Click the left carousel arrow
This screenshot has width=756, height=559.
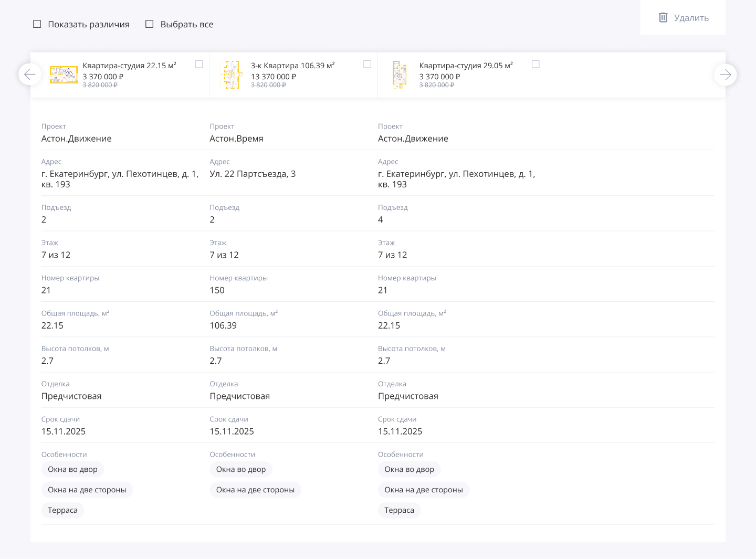coord(30,75)
